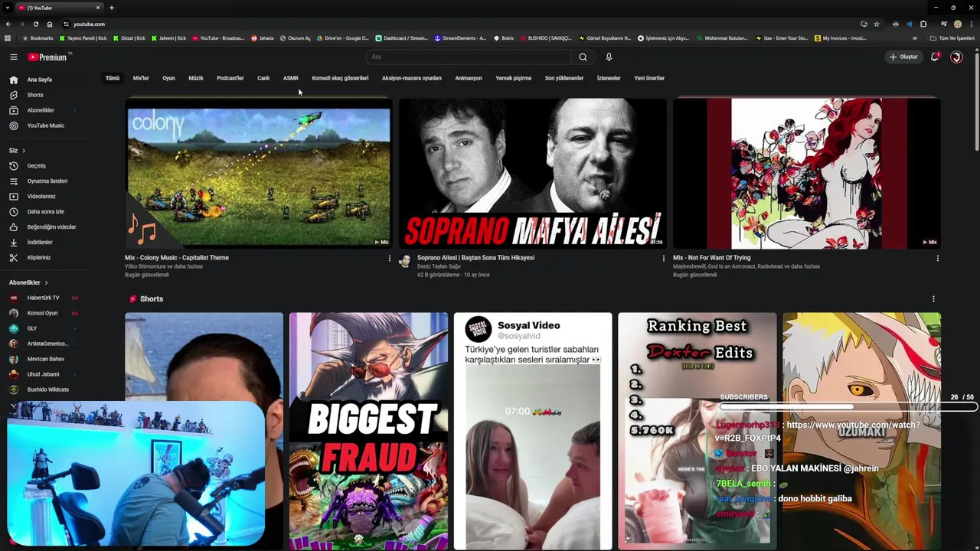Click the browser back arrow

[8, 24]
